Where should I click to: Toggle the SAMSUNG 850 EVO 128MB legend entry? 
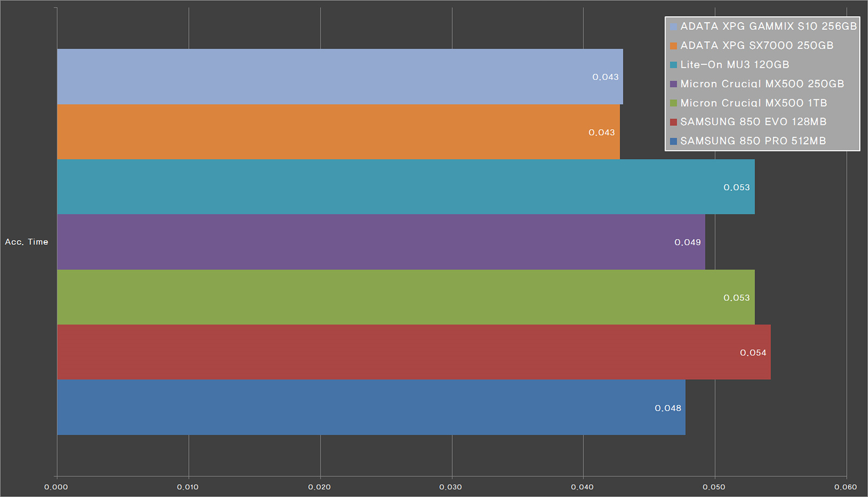754,122
